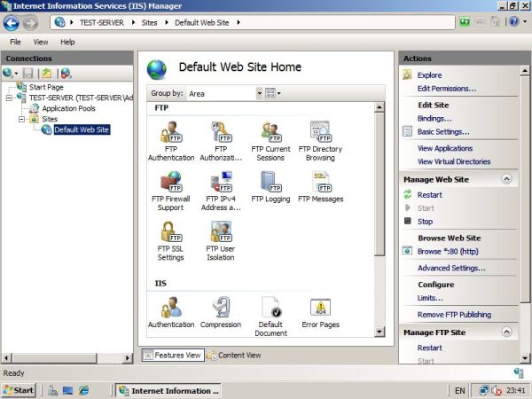The width and height of the screenshot is (532, 399).
Task: Switch to Features View tab
Action: tap(173, 355)
